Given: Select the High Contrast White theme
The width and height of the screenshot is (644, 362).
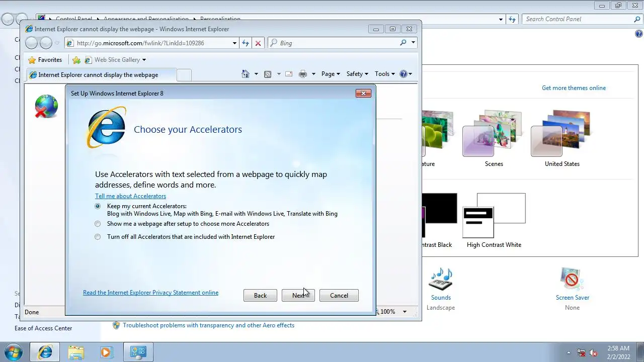Looking at the screenshot, I should point(494,216).
